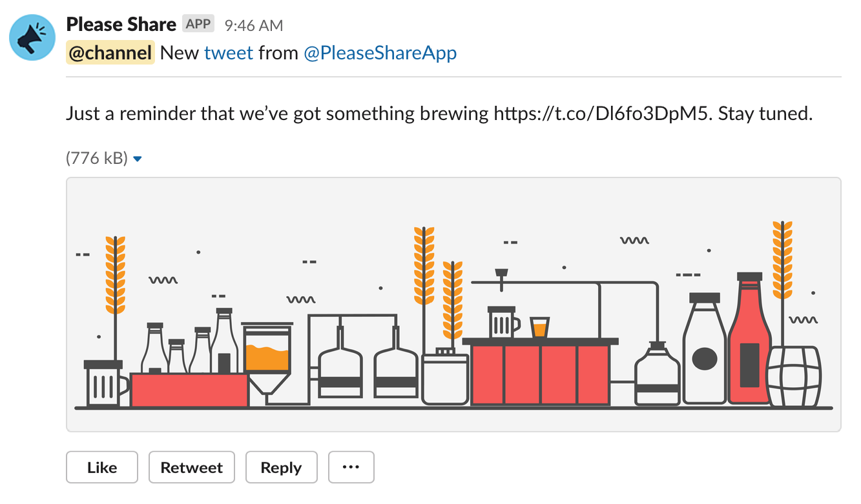
Task: Click the orange drink glass on the counter
Action: [x=539, y=327]
